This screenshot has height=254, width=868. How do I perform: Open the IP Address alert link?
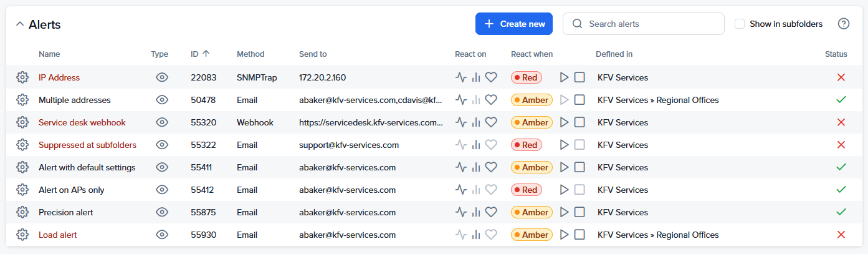(59, 77)
